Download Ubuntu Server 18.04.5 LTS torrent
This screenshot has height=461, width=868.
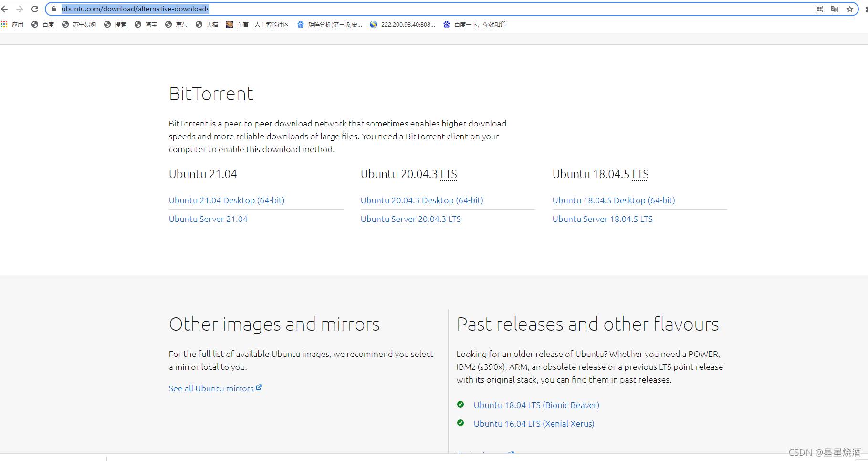603,219
